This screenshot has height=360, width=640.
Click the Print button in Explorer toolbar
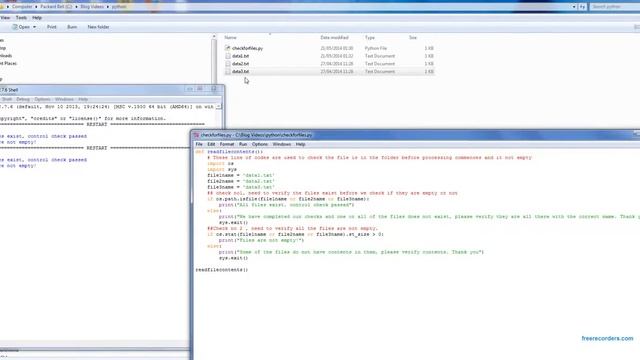(x=51, y=27)
